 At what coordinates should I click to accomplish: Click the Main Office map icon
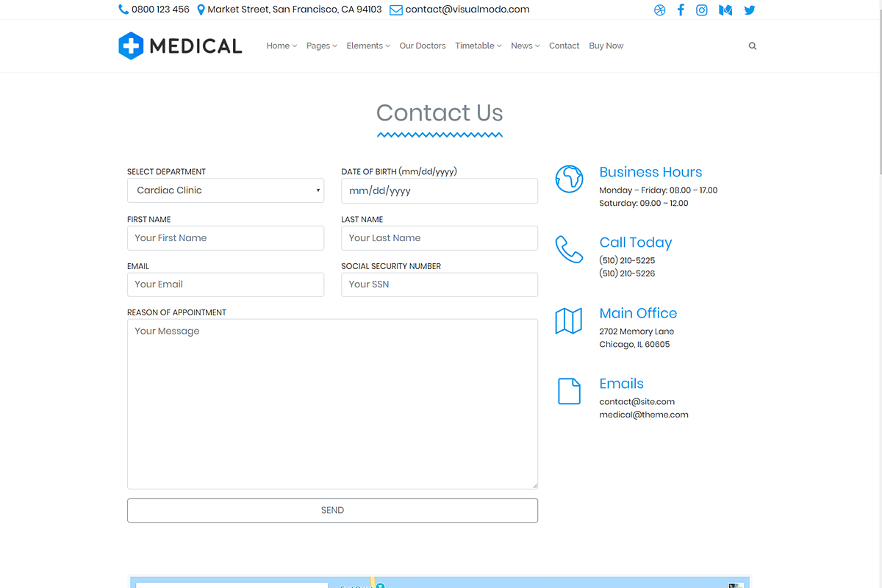point(569,320)
